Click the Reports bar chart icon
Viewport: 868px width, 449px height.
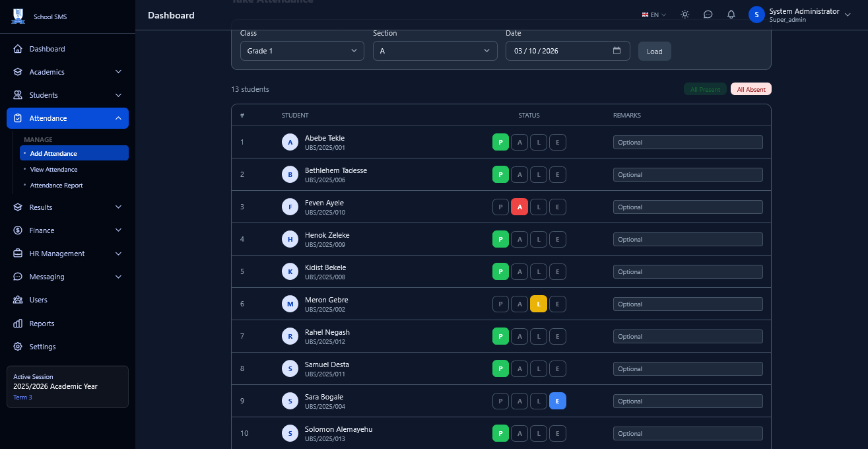[x=18, y=324]
